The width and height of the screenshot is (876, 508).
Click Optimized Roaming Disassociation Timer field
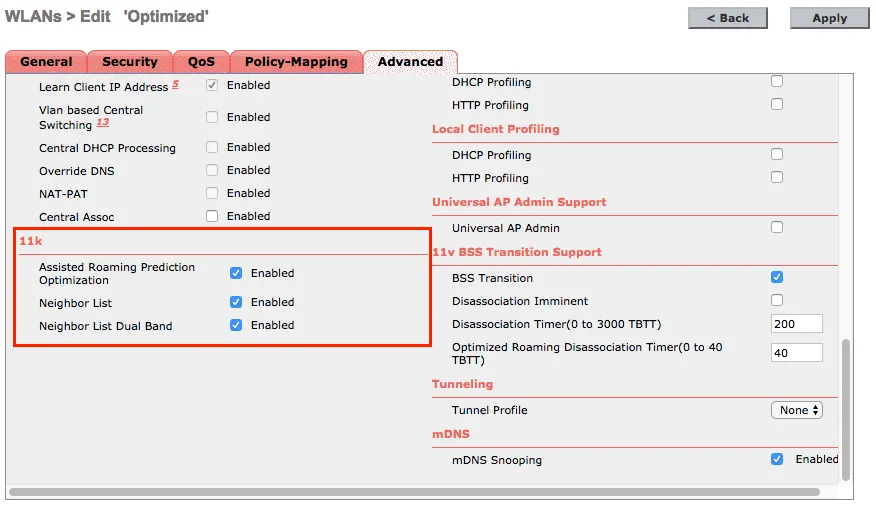coord(796,352)
